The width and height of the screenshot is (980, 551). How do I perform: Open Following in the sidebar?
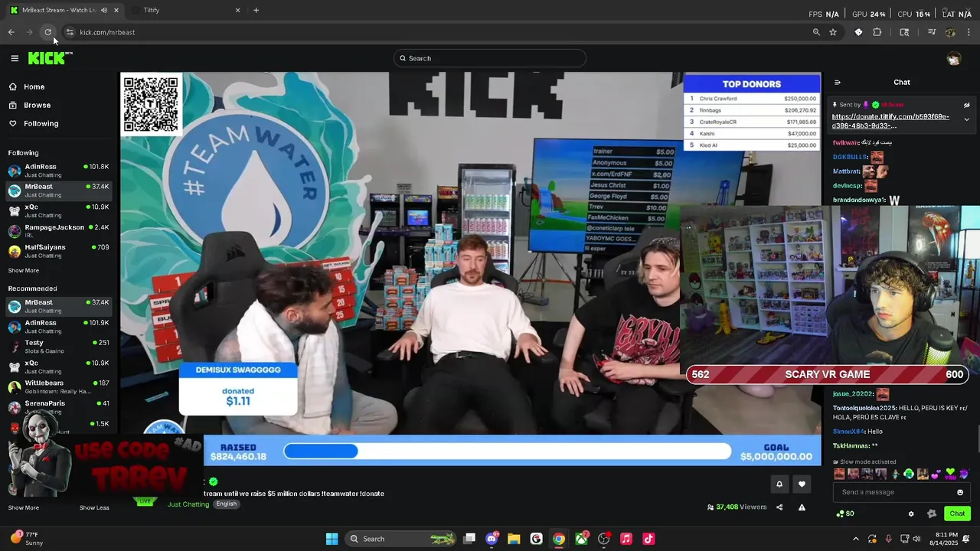pos(41,123)
